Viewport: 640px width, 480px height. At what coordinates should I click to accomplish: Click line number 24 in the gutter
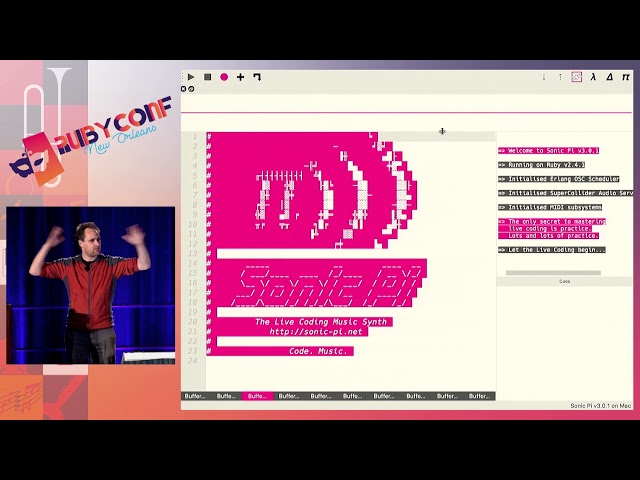pos(192,361)
